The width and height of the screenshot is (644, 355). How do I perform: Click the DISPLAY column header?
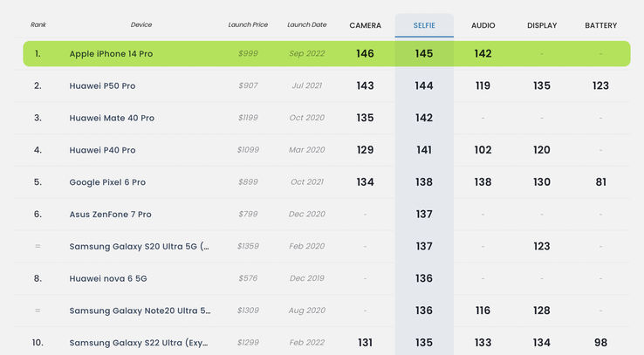click(542, 25)
